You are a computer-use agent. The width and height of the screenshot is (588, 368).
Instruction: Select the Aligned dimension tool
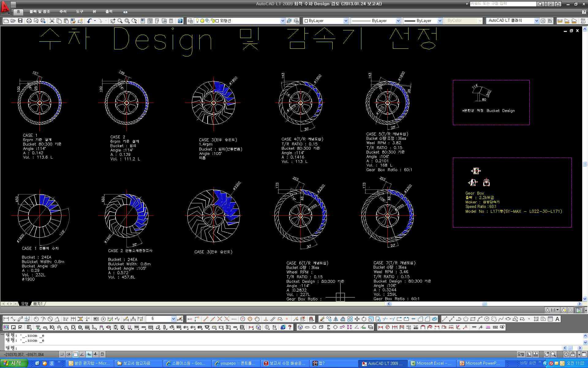click(13, 319)
